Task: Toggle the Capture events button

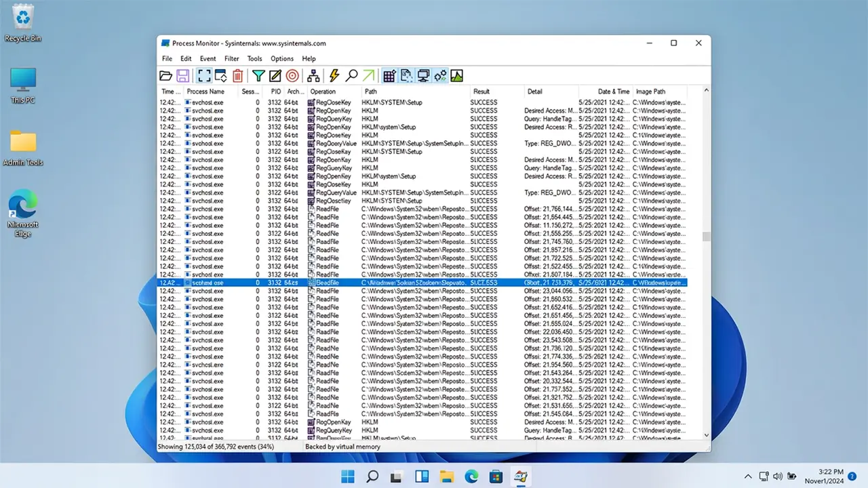Action: click(204, 76)
